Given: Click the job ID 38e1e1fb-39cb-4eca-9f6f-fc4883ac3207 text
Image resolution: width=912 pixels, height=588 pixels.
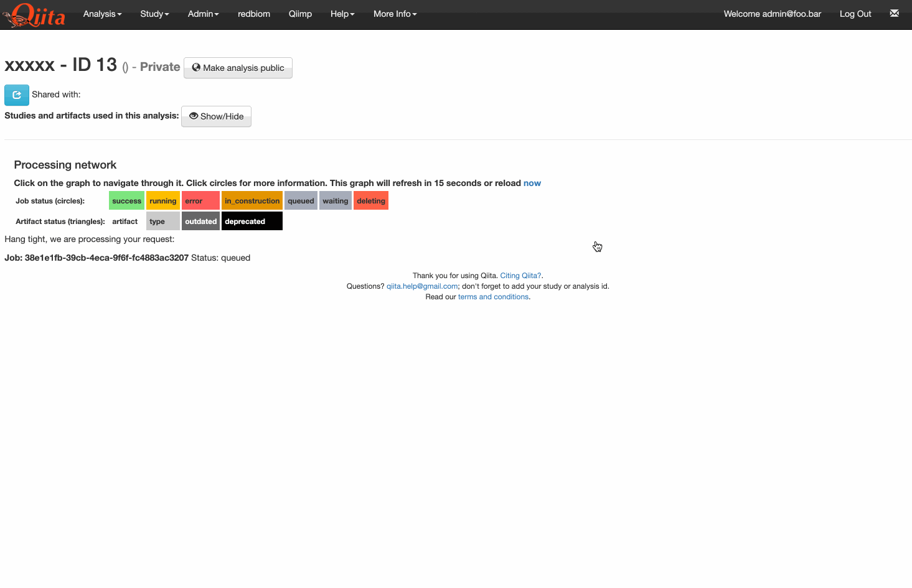Looking at the screenshot, I should pos(106,258).
